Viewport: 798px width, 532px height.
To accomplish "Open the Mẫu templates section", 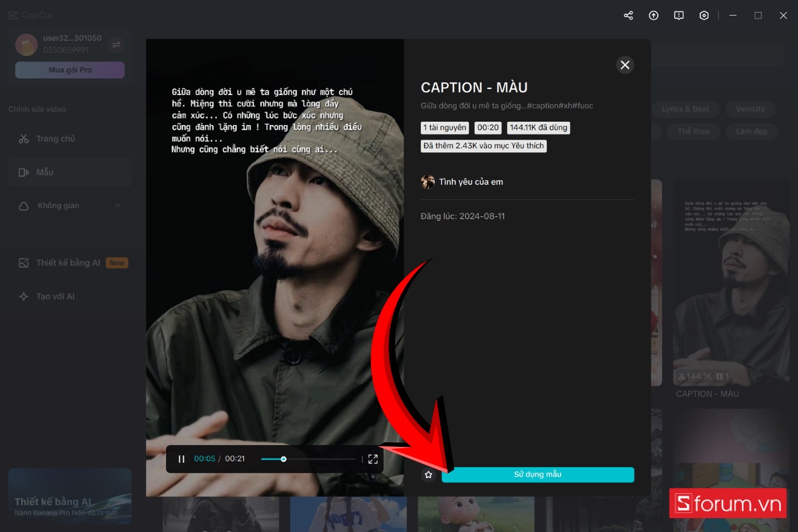I will [x=70, y=172].
